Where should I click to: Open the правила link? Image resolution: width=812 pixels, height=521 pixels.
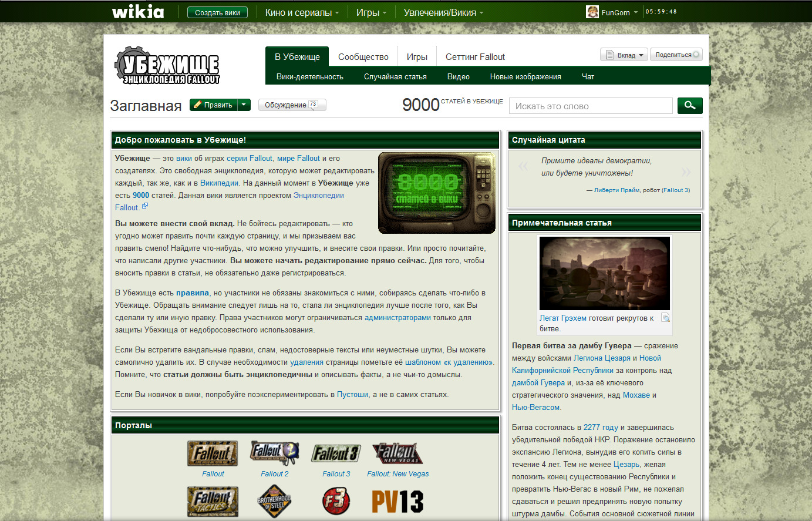pyautogui.click(x=193, y=293)
